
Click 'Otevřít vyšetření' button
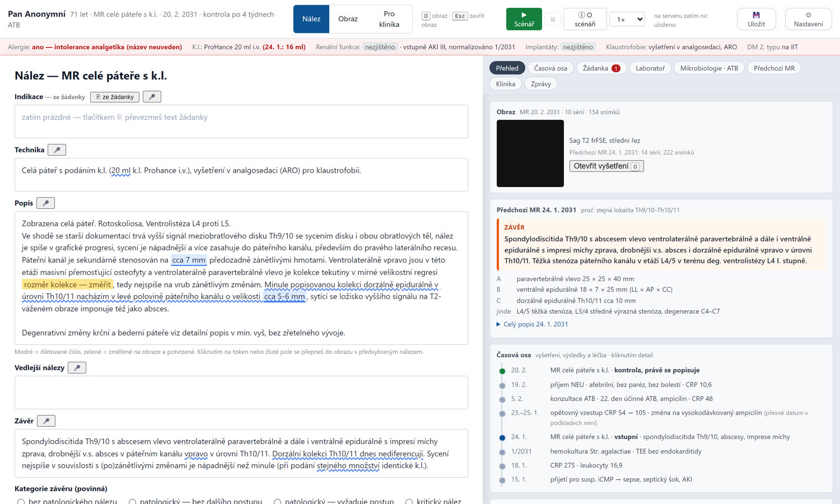tap(606, 166)
